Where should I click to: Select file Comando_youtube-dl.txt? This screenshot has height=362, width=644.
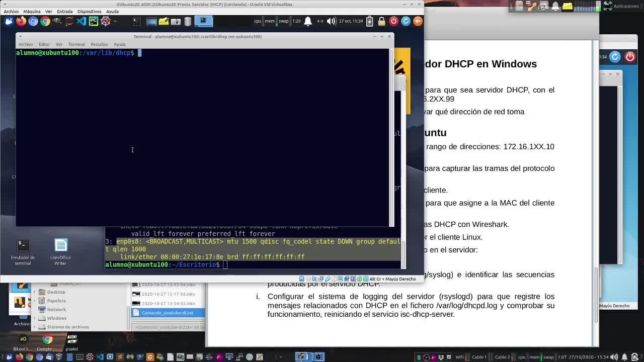168,313
